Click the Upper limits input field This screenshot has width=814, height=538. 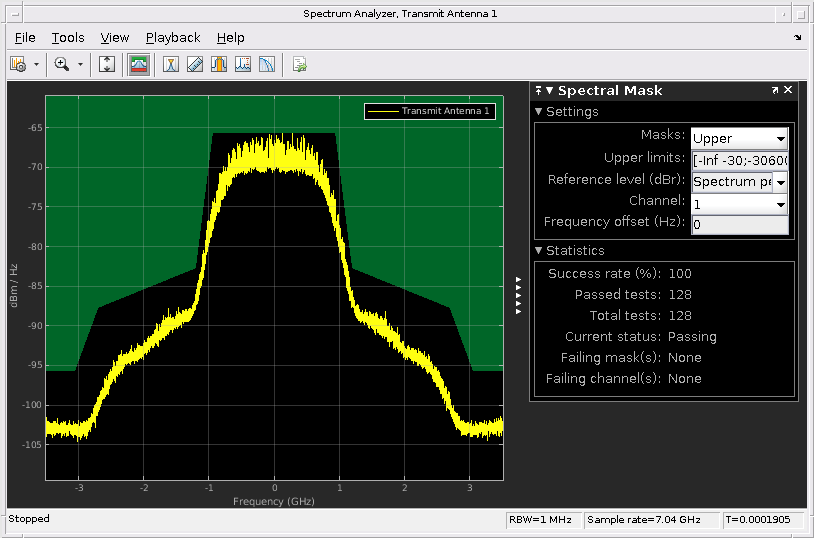(739, 160)
